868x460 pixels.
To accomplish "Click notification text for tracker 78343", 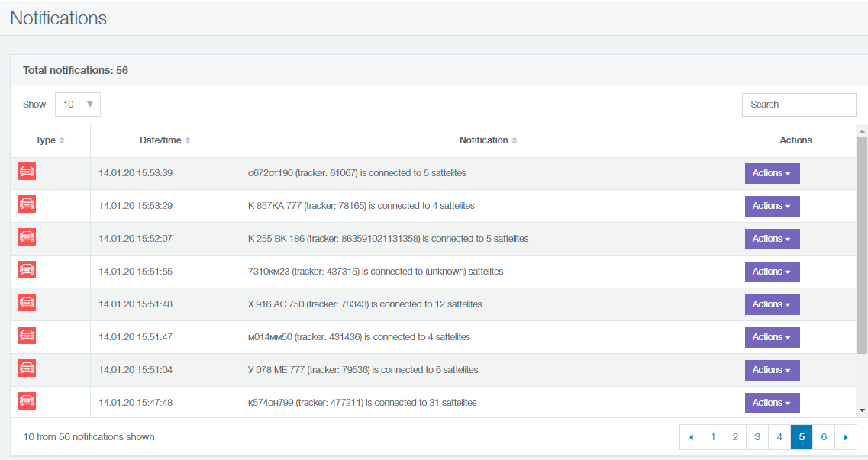I will point(365,304).
